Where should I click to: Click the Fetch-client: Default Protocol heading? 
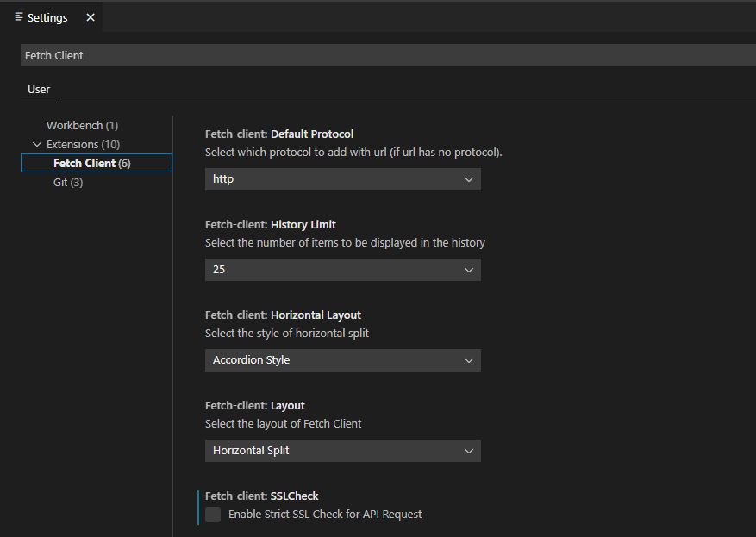279,134
